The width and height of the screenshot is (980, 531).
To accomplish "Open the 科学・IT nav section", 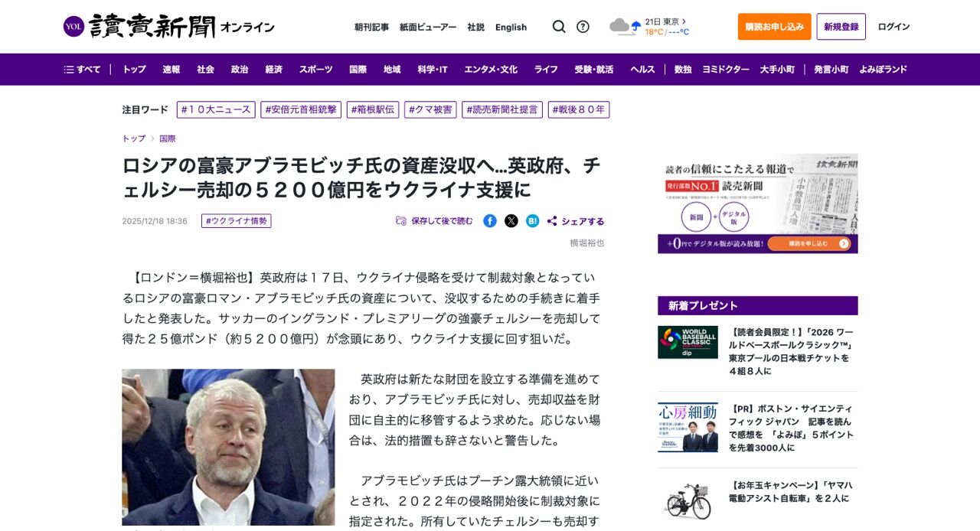I will pos(433,70).
